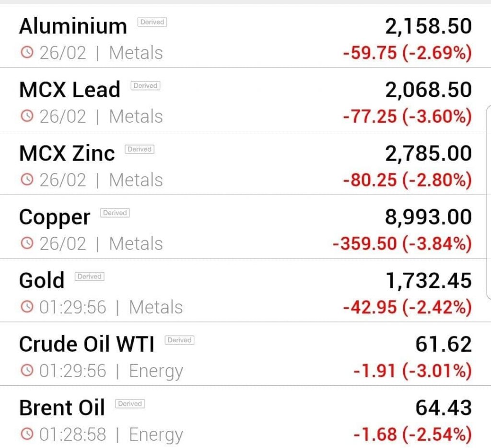Click the scrollbar handle at right edge

tap(489, 203)
